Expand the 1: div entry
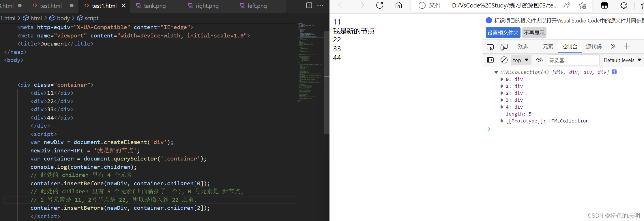 click(502, 86)
